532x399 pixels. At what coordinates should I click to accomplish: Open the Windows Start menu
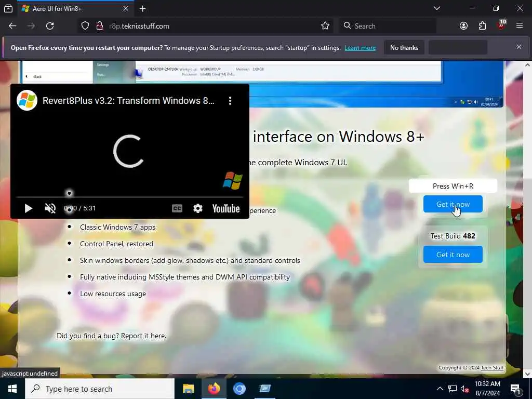12,389
